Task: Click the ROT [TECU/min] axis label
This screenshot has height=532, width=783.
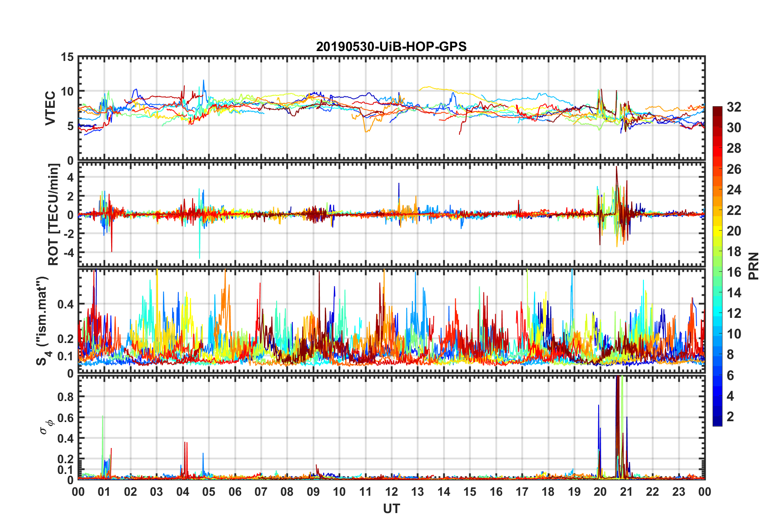Action: pos(53,215)
